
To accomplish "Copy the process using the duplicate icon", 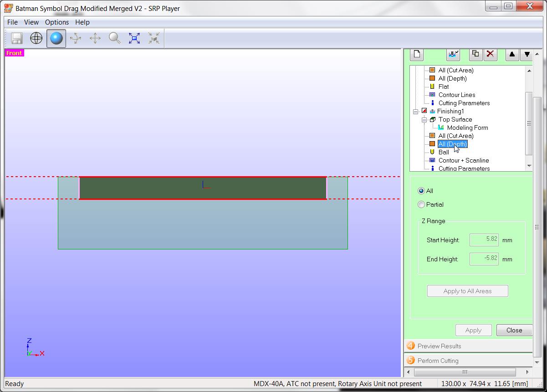I will [475, 55].
